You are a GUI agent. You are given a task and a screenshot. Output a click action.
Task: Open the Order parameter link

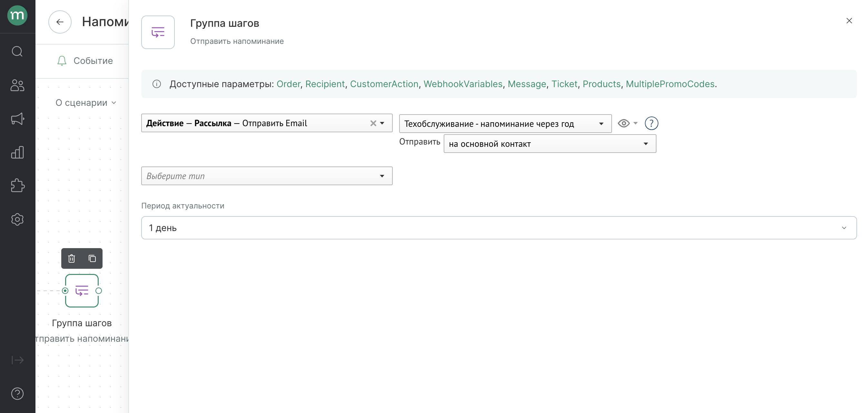[288, 84]
